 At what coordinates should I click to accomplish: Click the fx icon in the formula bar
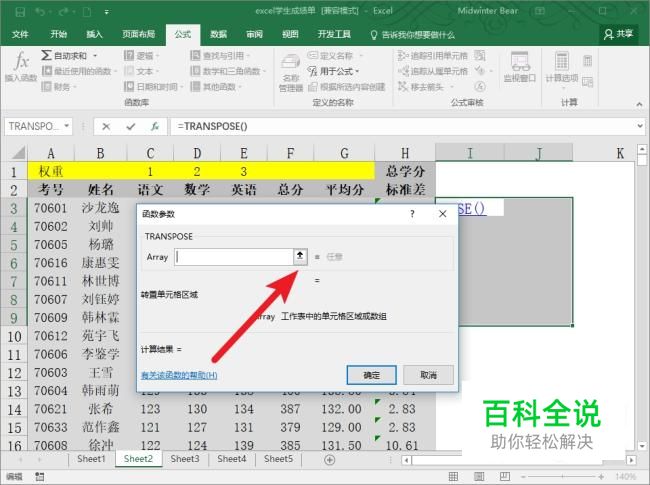[x=155, y=127]
